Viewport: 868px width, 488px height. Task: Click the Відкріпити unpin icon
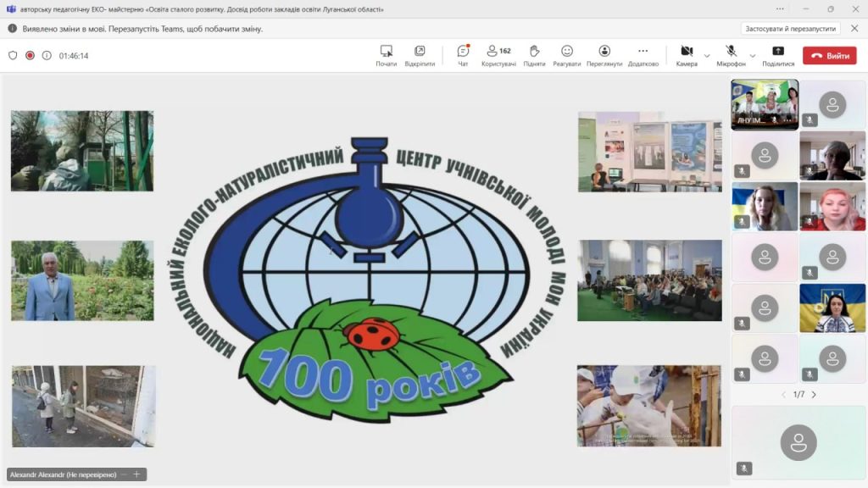[x=420, y=55]
